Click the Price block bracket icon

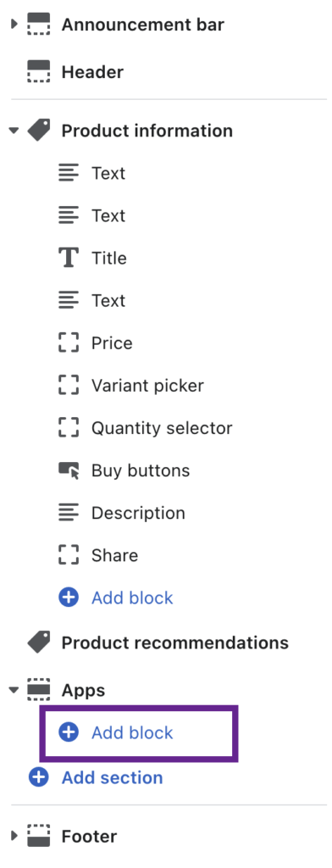click(69, 343)
